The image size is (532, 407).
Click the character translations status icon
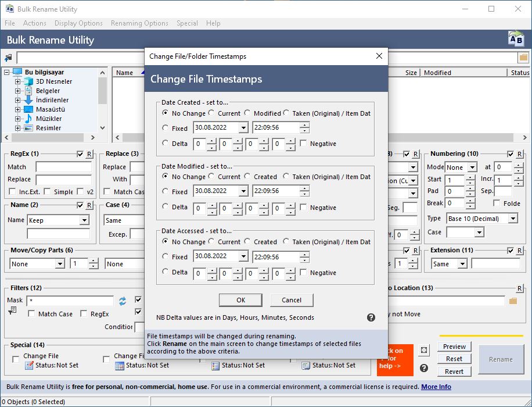click(215, 366)
